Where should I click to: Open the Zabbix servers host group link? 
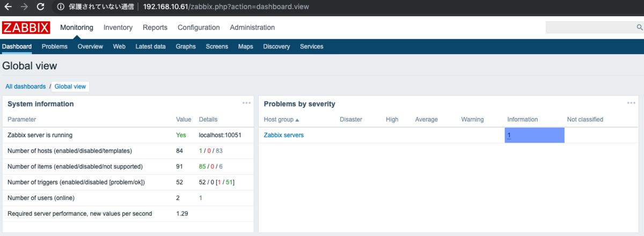click(284, 135)
